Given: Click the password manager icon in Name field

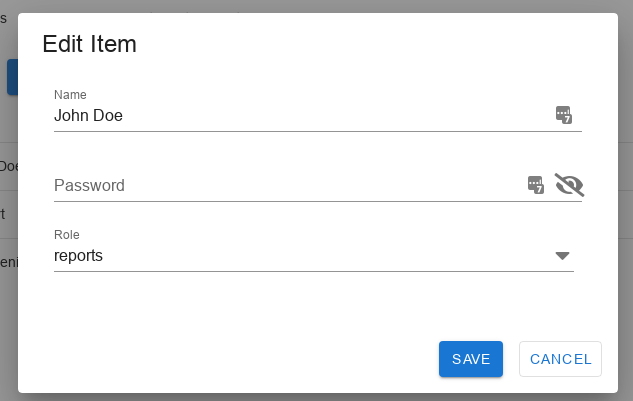Looking at the screenshot, I should click(564, 115).
